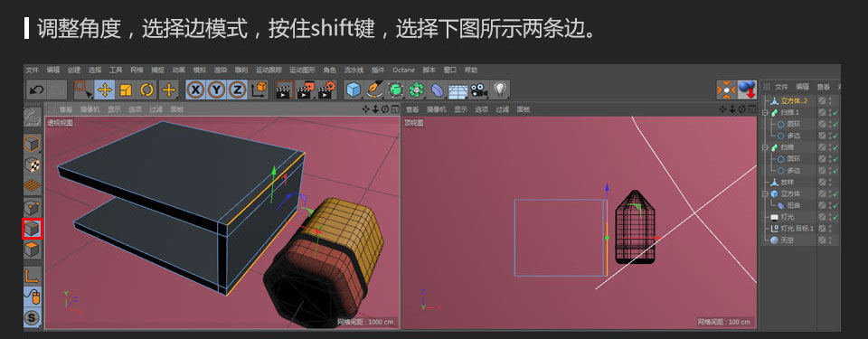Disable 扫描.1 via its green checkmark
868x339 pixels.
click(835, 112)
